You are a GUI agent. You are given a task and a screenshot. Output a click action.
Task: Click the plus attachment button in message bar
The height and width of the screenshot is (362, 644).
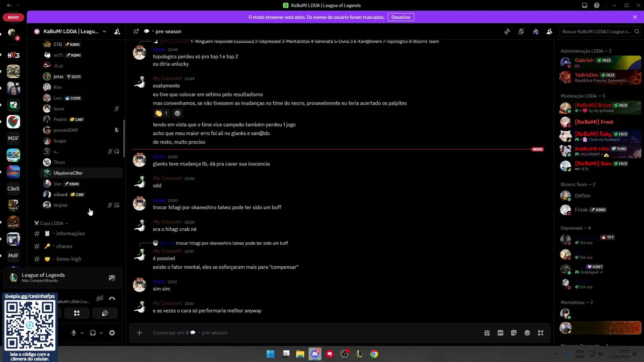(139, 333)
